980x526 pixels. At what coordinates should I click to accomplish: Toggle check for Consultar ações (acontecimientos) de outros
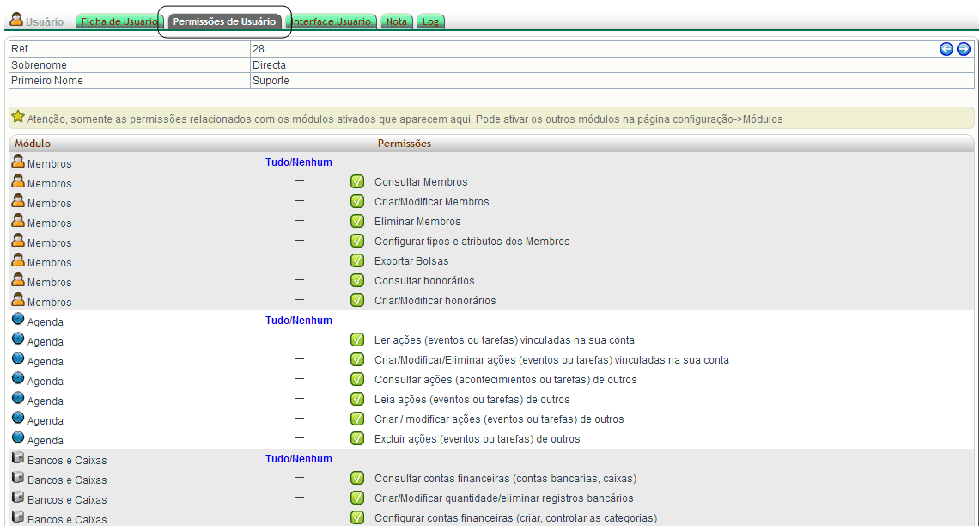(357, 380)
